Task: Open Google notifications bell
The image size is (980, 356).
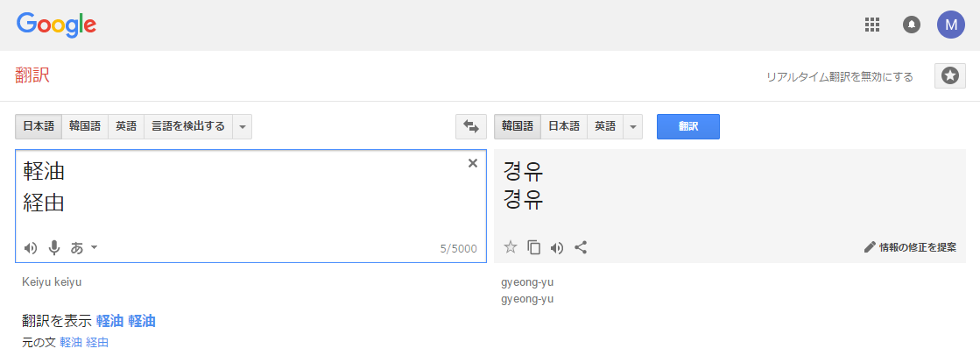Action: [x=912, y=25]
